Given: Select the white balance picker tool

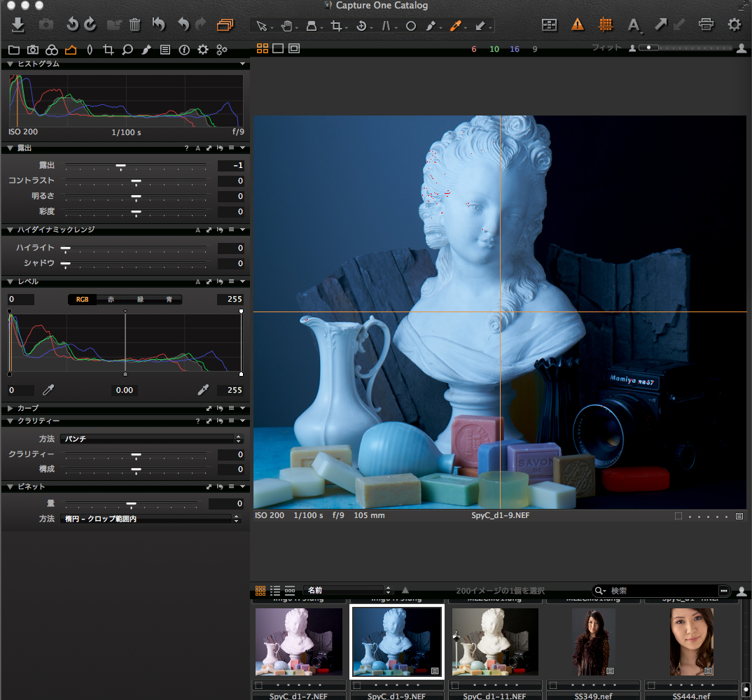Looking at the screenshot, I should 455,26.
